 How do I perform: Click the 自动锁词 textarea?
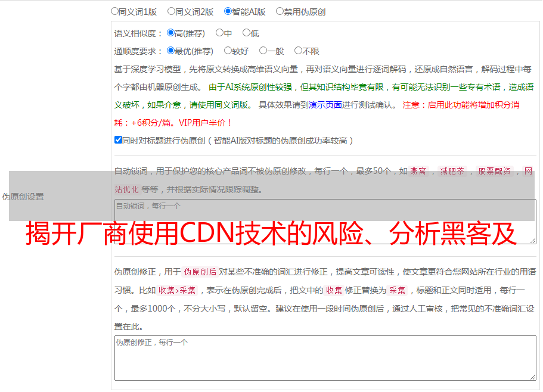[325, 222]
